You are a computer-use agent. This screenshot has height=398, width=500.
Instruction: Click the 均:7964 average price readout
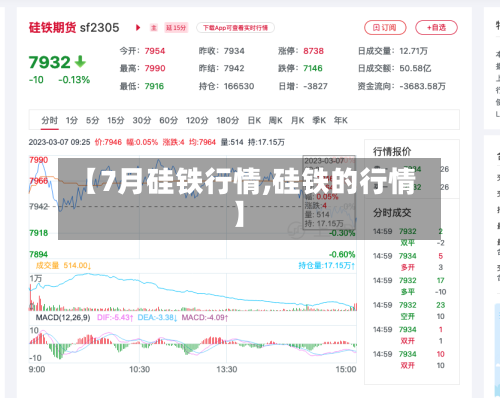click(x=203, y=142)
